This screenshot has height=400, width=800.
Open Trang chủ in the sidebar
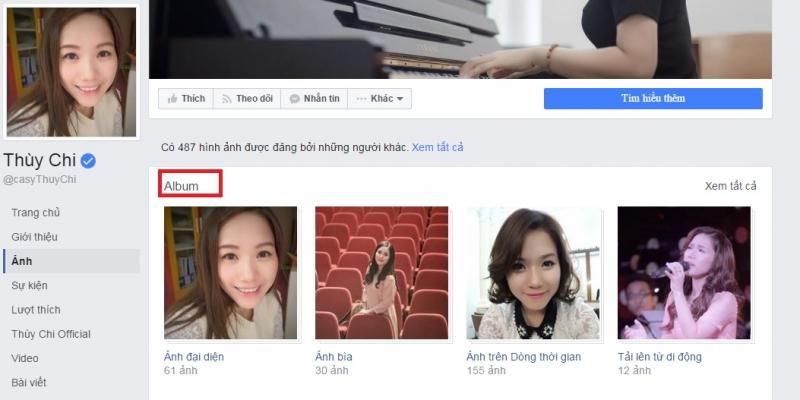tap(36, 213)
